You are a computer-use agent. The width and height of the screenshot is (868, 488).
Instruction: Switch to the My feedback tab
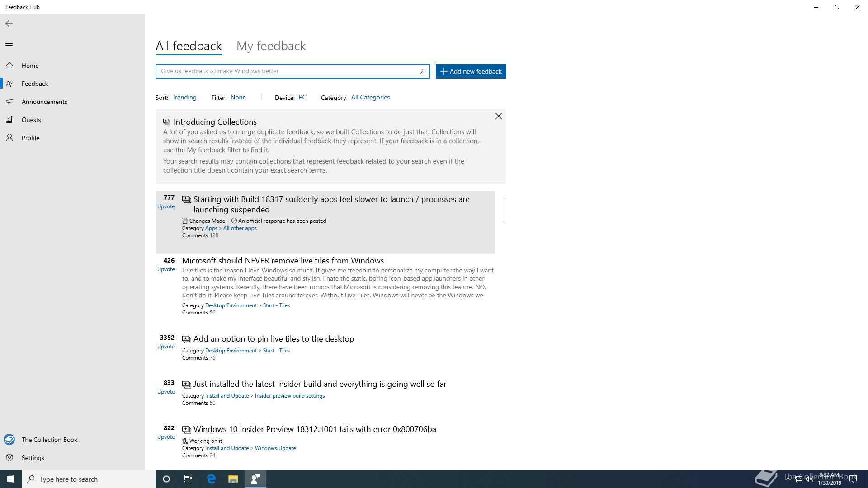[x=271, y=46]
